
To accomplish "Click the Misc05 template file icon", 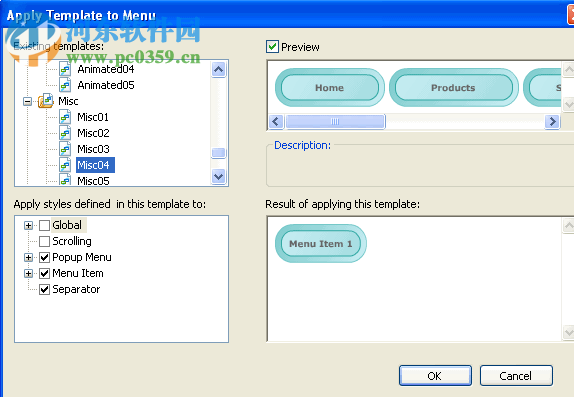I will [65, 179].
